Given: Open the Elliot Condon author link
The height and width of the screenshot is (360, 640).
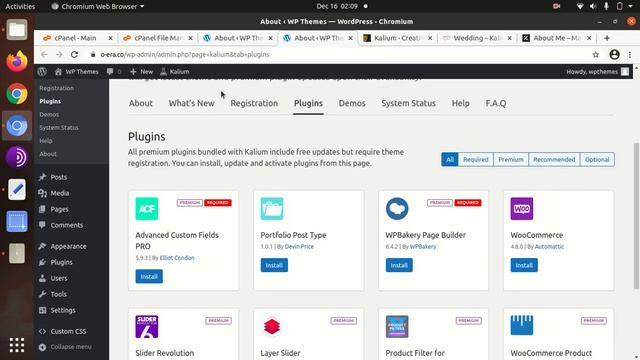Looking at the screenshot, I should pyautogui.click(x=177, y=258).
